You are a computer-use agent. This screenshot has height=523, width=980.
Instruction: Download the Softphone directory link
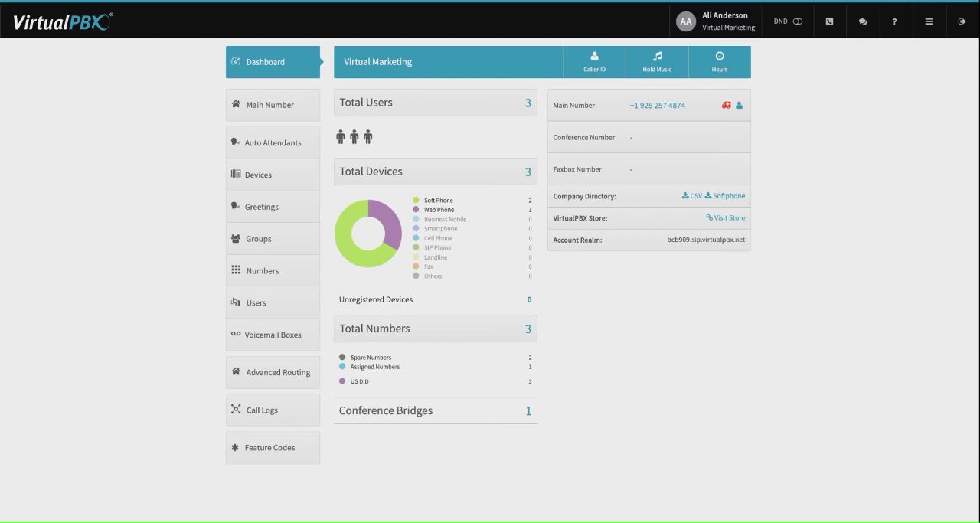[x=725, y=196]
